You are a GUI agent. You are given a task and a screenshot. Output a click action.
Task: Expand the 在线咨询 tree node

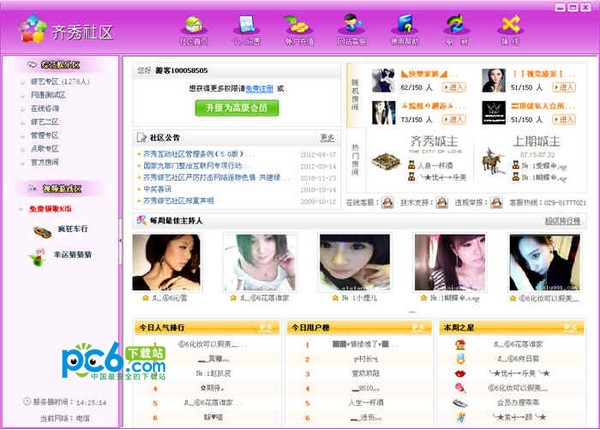click(x=23, y=109)
